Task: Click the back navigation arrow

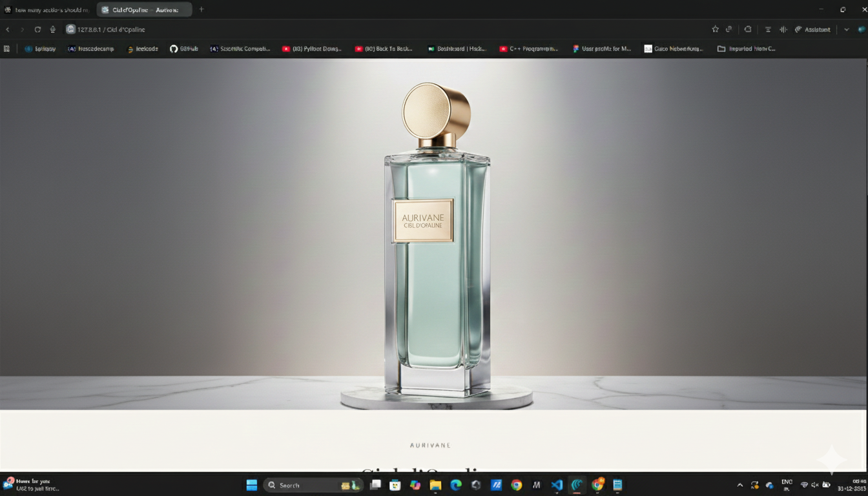Action: coord(7,29)
